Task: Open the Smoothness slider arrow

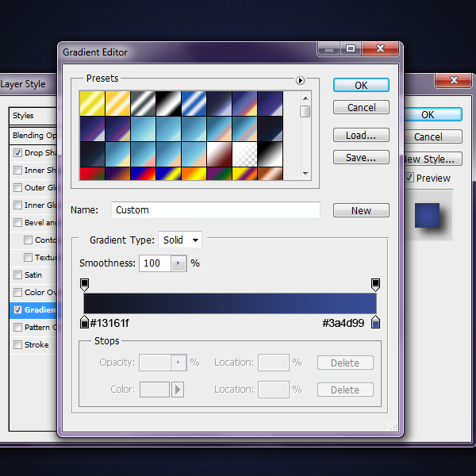Action: [178, 263]
